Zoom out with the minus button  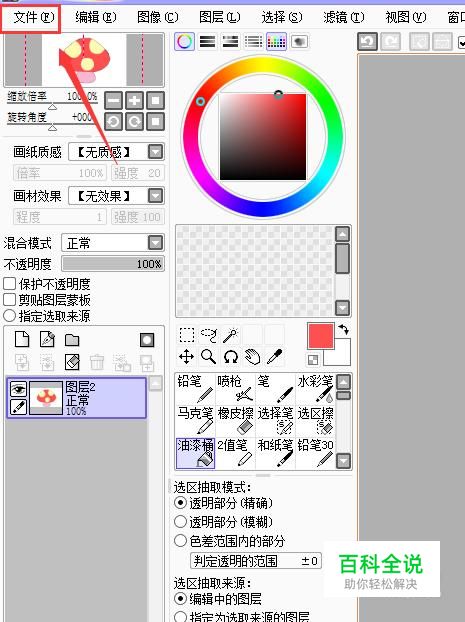pos(113,100)
